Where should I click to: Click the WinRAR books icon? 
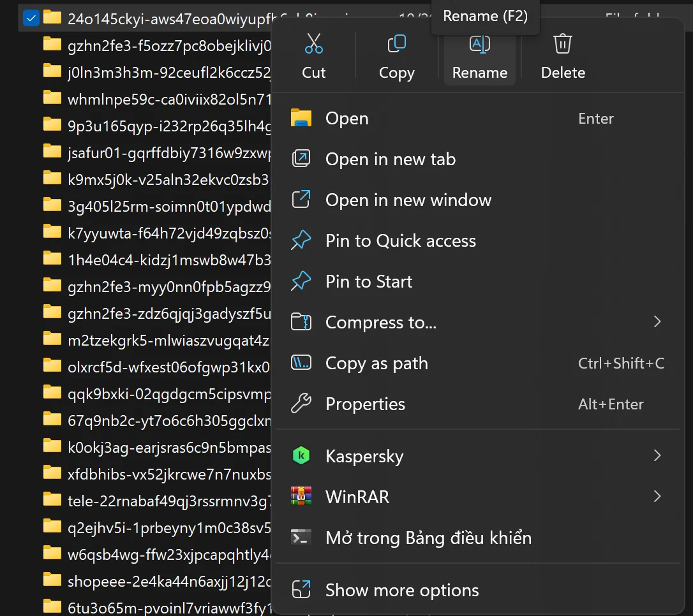point(301,497)
